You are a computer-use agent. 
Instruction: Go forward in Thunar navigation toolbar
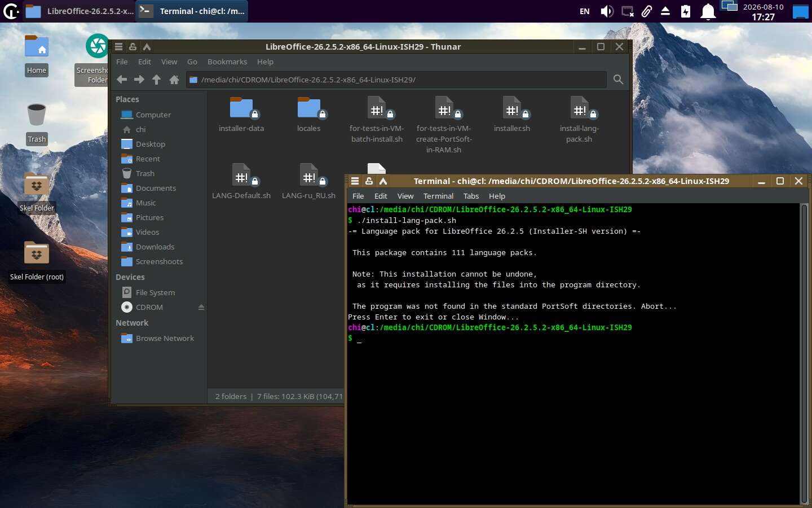(139, 80)
